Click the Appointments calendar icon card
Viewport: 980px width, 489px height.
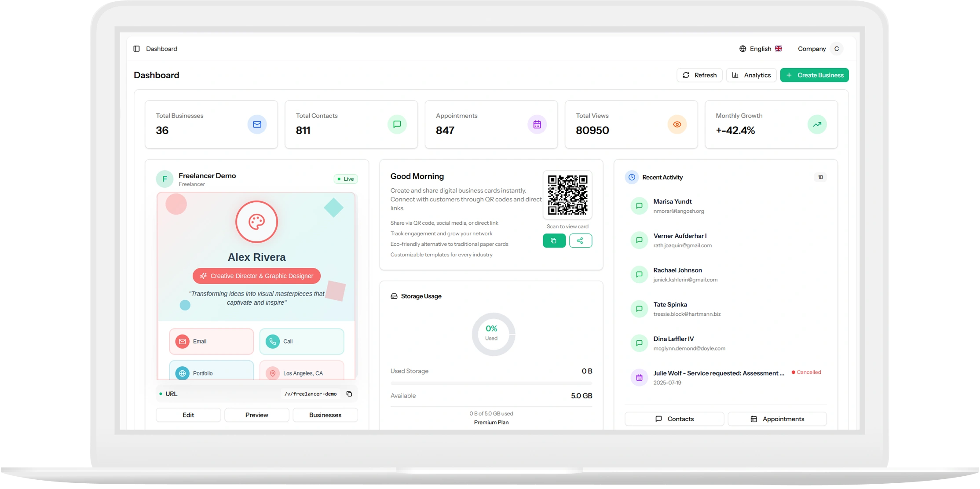pyautogui.click(x=537, y=124)
